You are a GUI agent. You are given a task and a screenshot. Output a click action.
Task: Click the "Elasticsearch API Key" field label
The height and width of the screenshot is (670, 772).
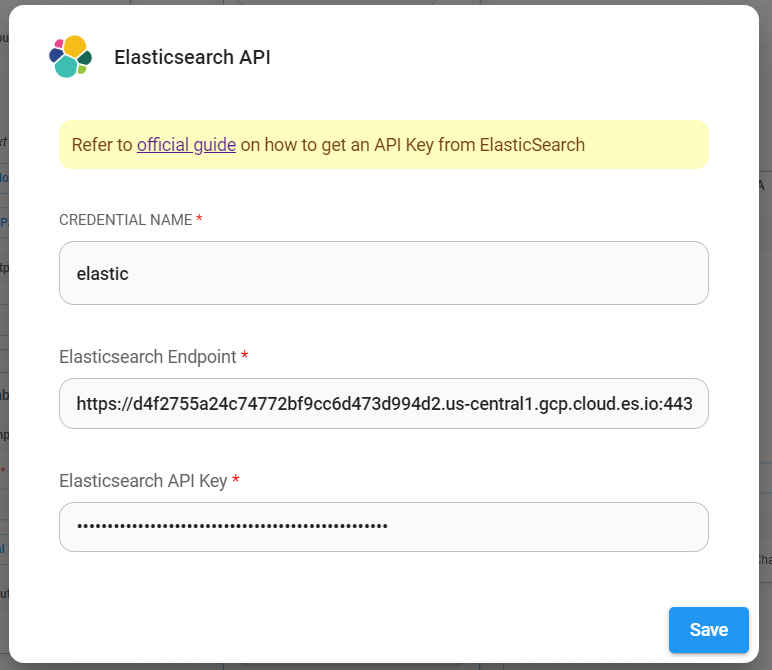coord(143,481)
